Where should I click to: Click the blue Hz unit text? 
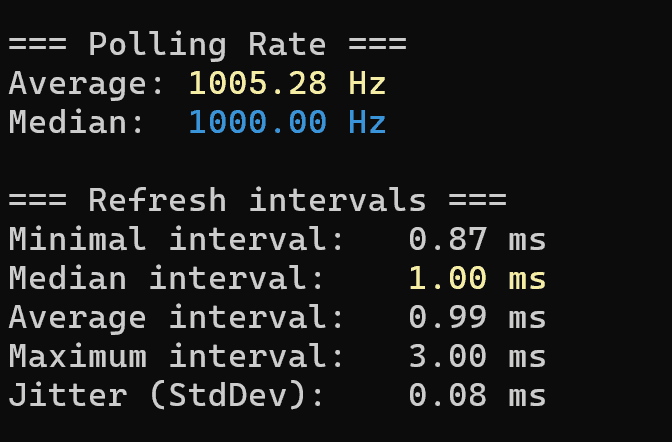click(367, 122)
